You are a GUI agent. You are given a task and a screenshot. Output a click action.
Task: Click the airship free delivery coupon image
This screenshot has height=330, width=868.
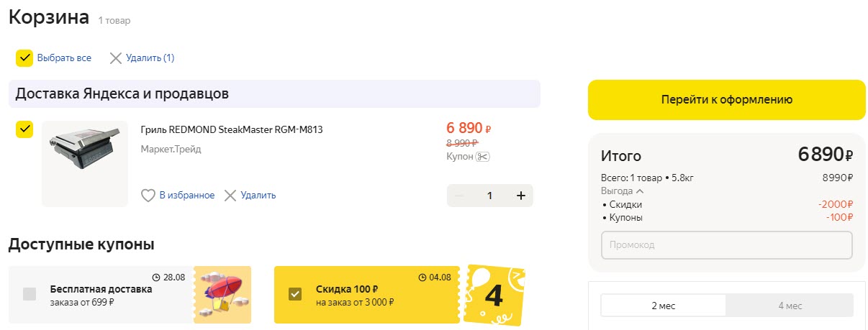[222, 295]
